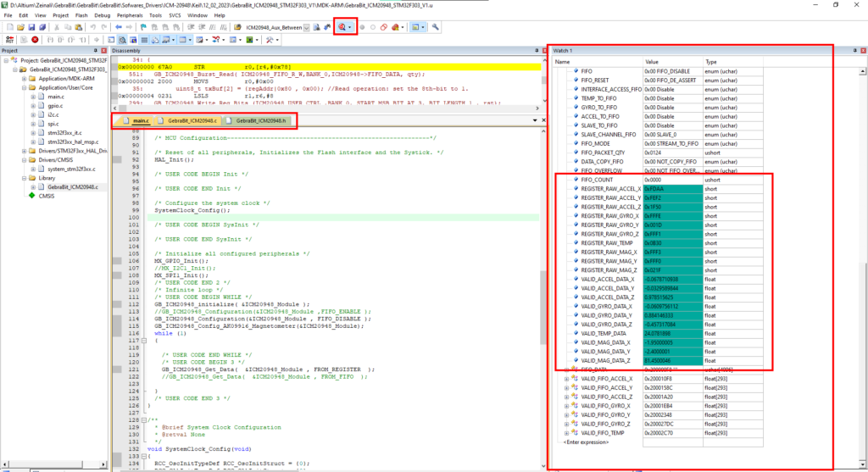Toggle breakpoint marker at line 121
Viewport: 868px width, 472px height.
click(117, 369)
